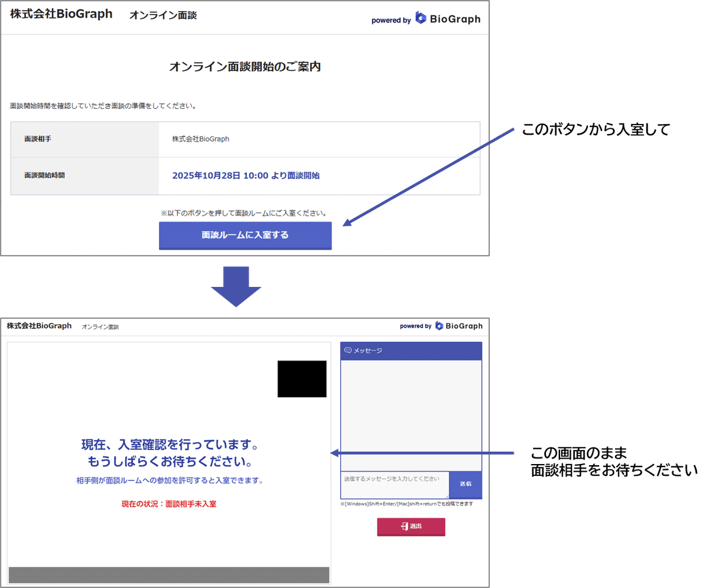Click the 面談ルームに入室する button
709x588 pixels.
(x=245, y=236)
